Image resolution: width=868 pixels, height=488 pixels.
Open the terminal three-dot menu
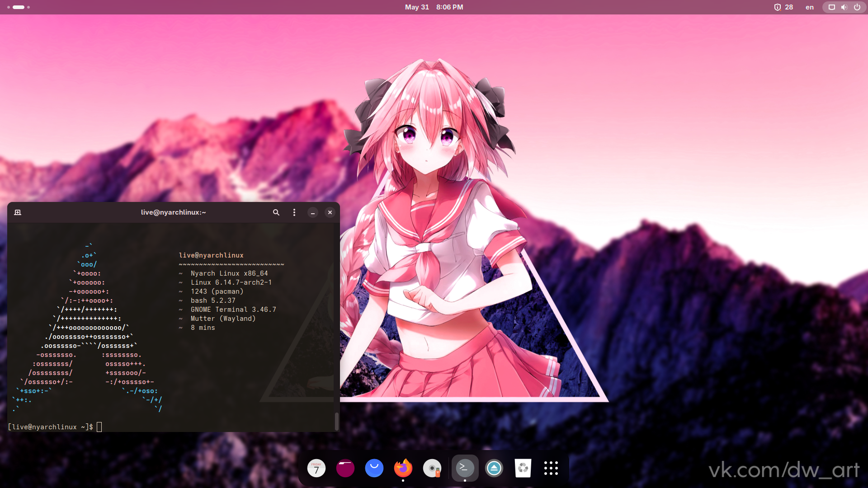294,212
